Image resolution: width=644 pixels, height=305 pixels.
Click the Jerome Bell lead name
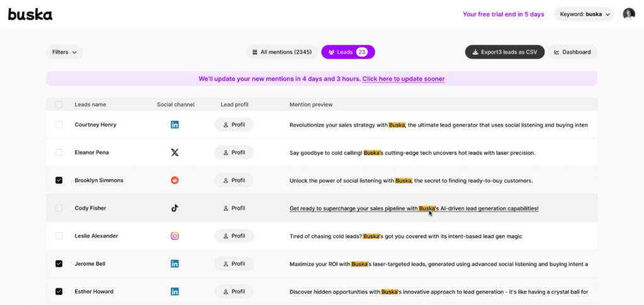click(90, 263)
